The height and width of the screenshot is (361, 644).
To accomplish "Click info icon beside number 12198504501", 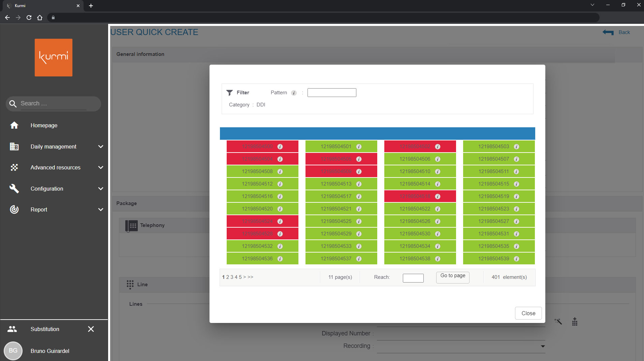I will (359, 146).
